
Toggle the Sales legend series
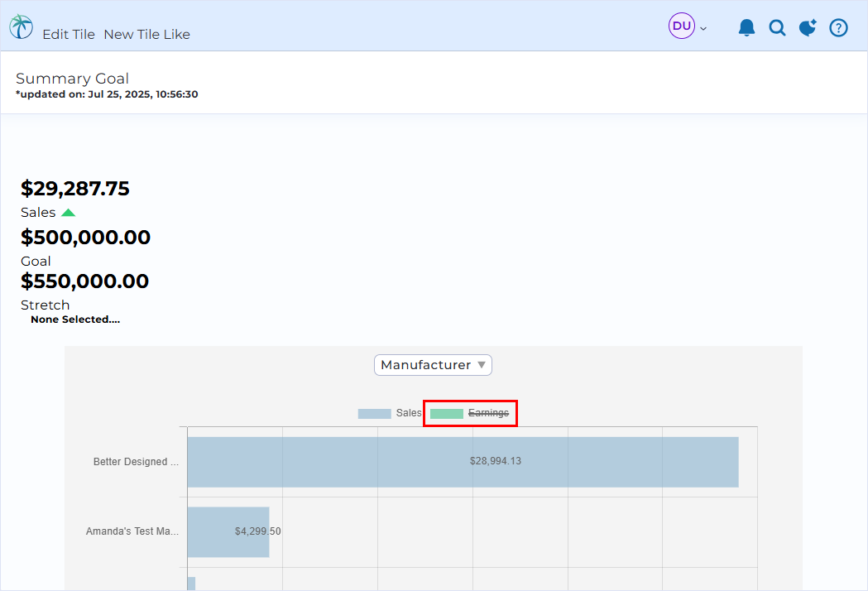coord(390,413)
